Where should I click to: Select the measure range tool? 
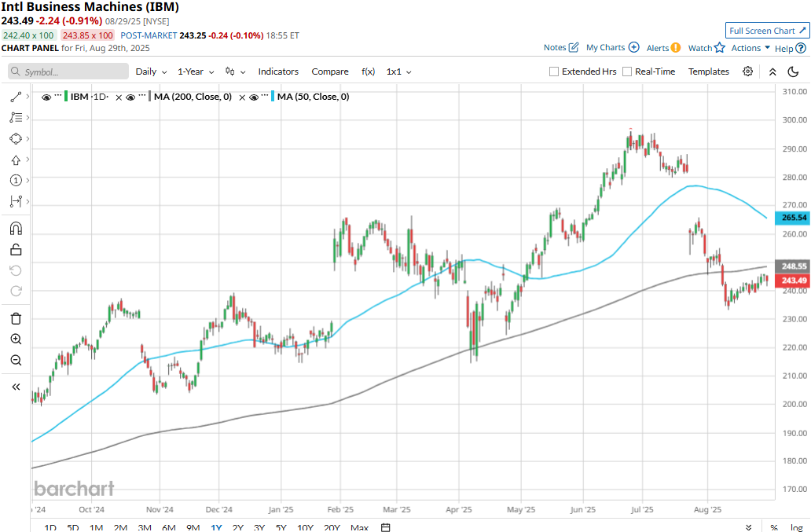click(16, 202)
